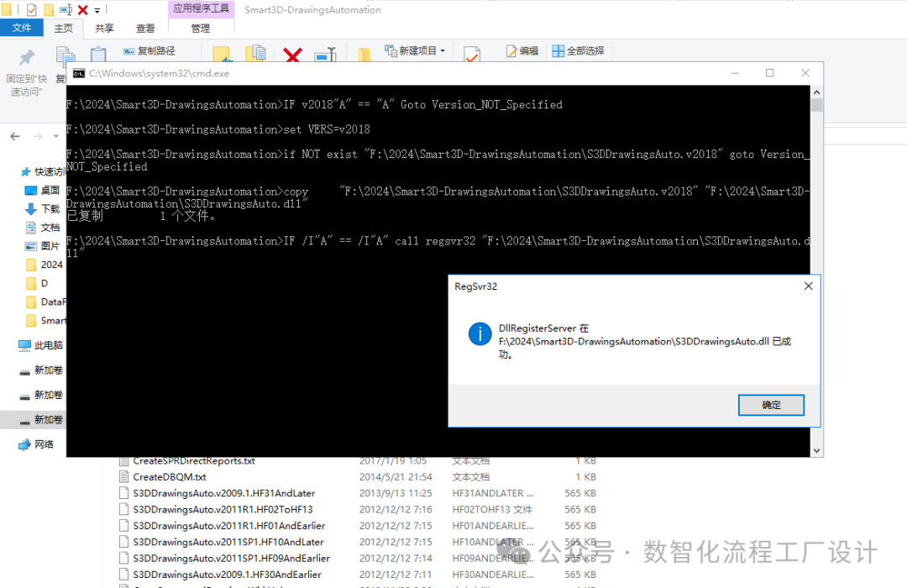Click the blue information icon in the RegSvr32 dialog
Screen dimensions: 907x588
pyautogui.click(x=480, y=334)
